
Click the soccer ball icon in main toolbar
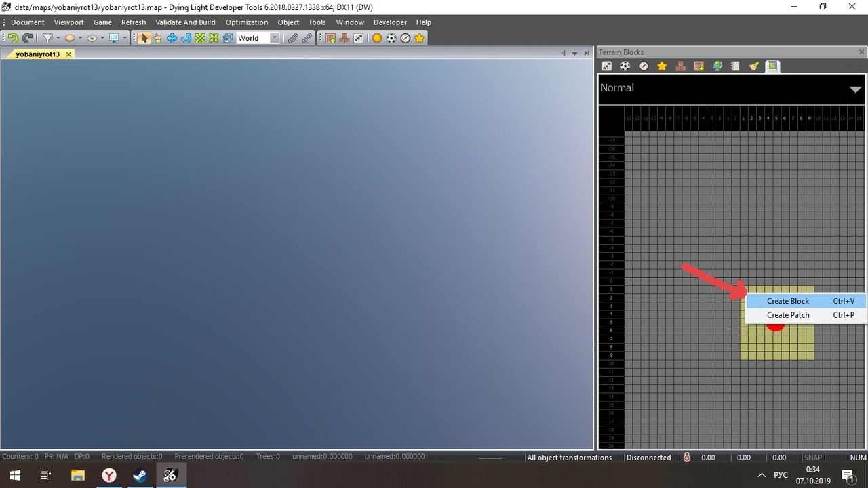[x=391, y=39]
